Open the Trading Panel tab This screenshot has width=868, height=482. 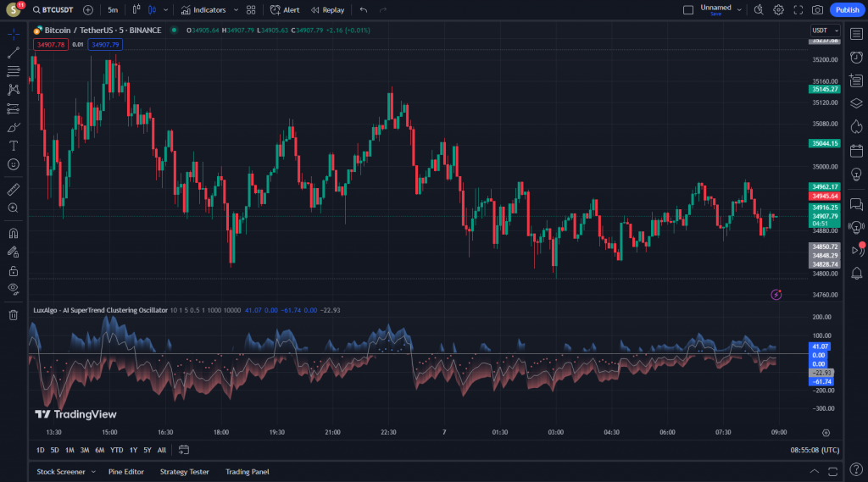[x=248, y=472]
